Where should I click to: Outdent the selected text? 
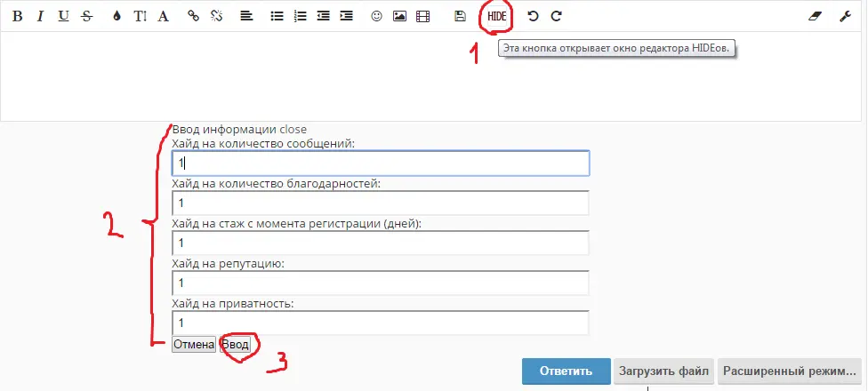coord(324,16)
